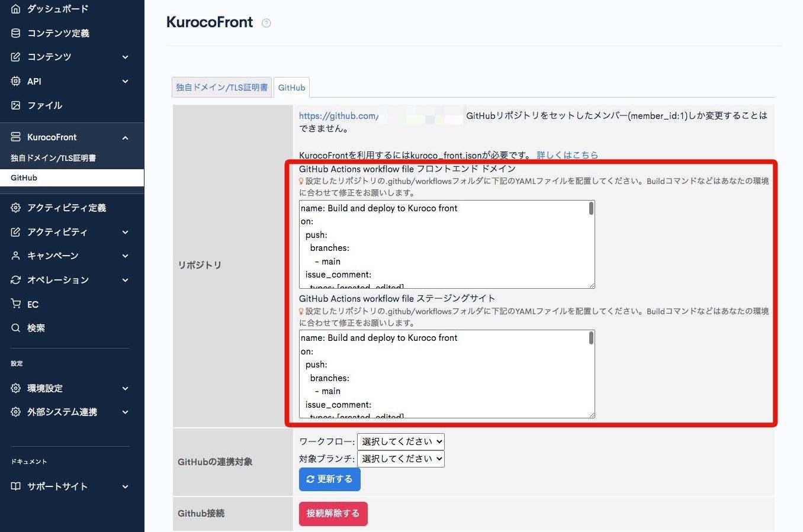Viewport: 803px width, 532px height.
Task: Click the フロントエンド ドメイン textarea scrollbar thumb
Action: click(x=591, y=208)
